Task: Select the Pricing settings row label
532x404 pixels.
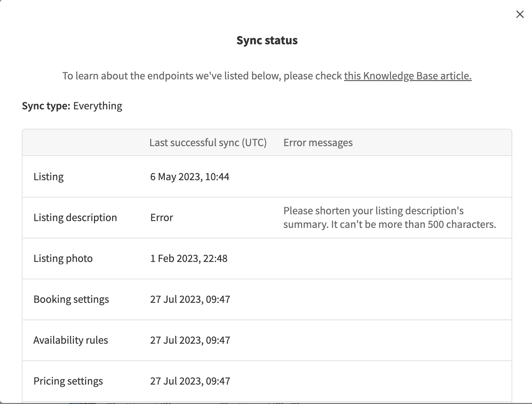Action: pyautogui.click(x=68, y=381)
